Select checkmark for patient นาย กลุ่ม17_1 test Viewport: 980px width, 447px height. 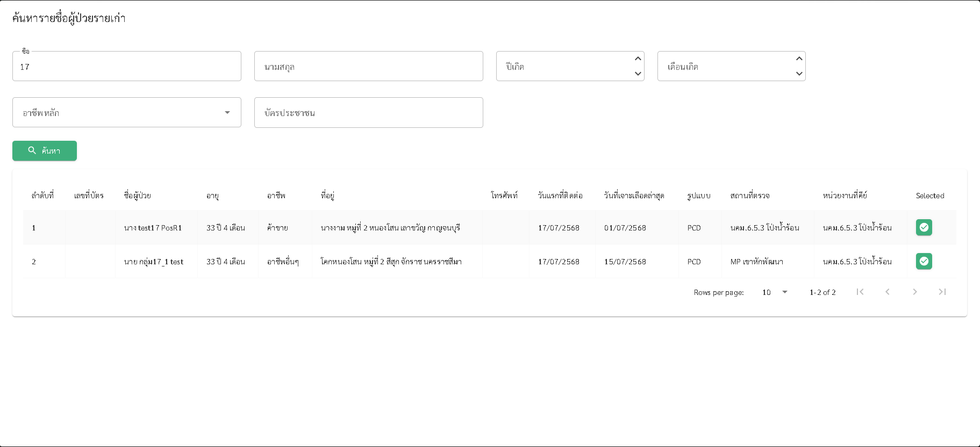(924, 262)
